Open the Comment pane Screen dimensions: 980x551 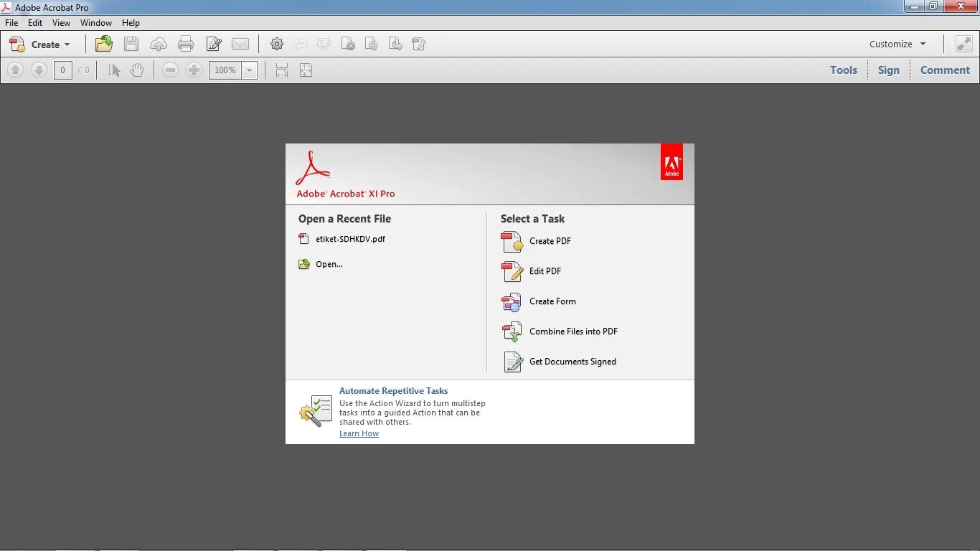[945, 70]
